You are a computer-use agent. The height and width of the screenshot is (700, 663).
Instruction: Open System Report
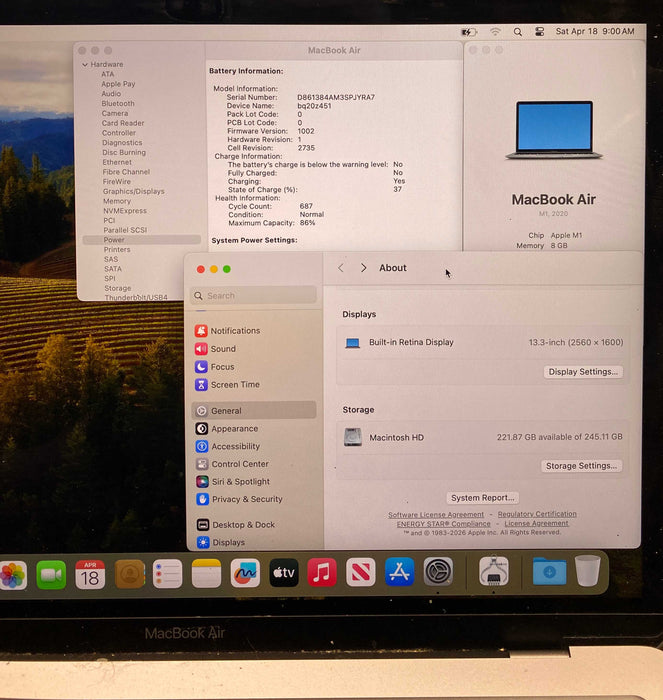[x=482, y=498]
